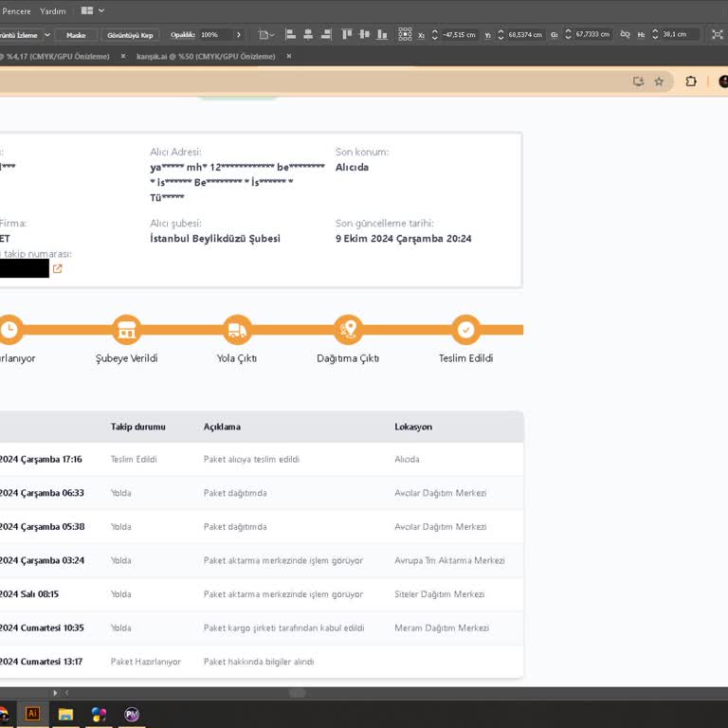Open File Explorer from the taskbar
This screenshot has width=728, height=728.
pos(65,714)
